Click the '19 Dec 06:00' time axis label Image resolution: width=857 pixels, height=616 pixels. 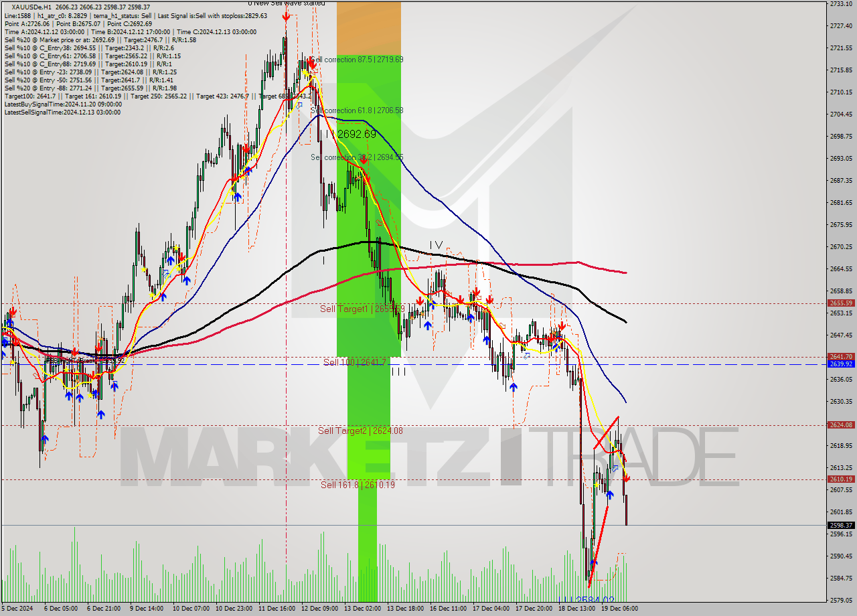(619, 609)
